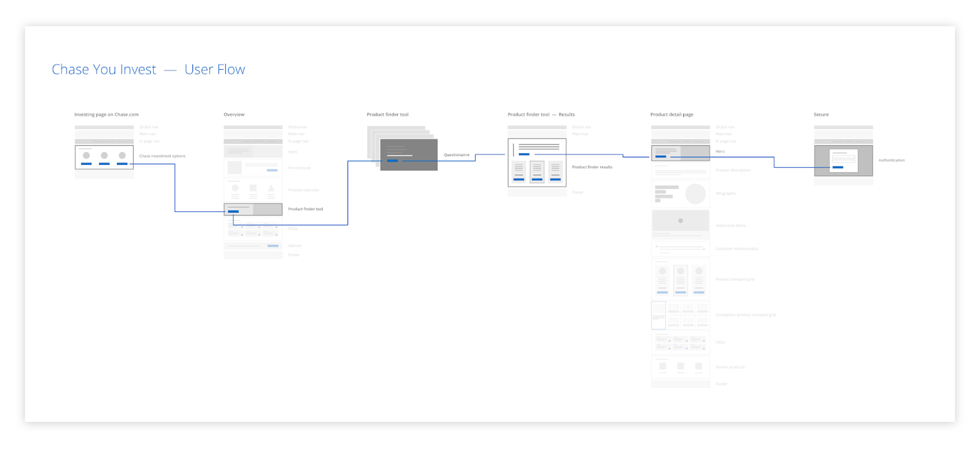Click the Similar products wireframe block

[x=680, y=367]
